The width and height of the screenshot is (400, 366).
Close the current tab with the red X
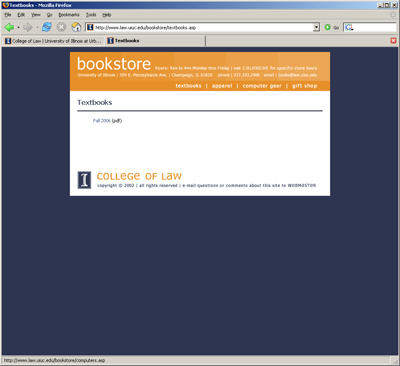393,41
